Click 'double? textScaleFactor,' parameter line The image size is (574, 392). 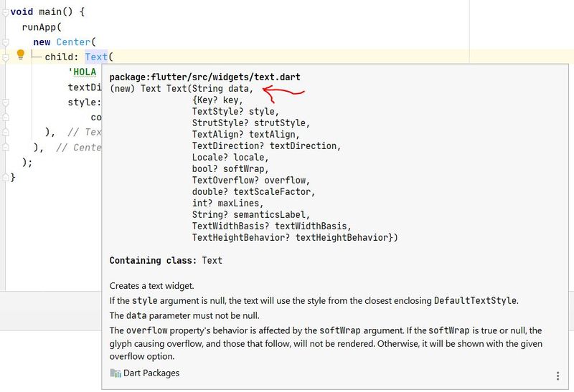point(253,192)
